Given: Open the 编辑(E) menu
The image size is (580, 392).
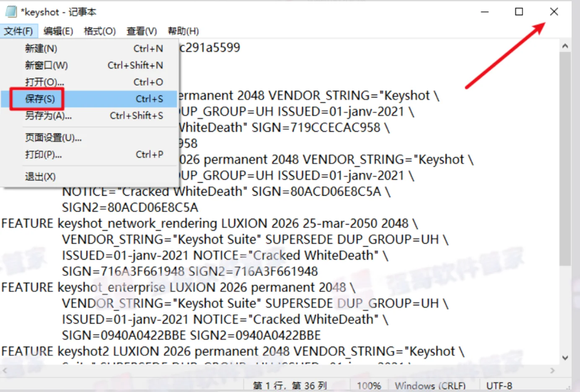Looking at the screenshot, I should [x=58, y=31].
